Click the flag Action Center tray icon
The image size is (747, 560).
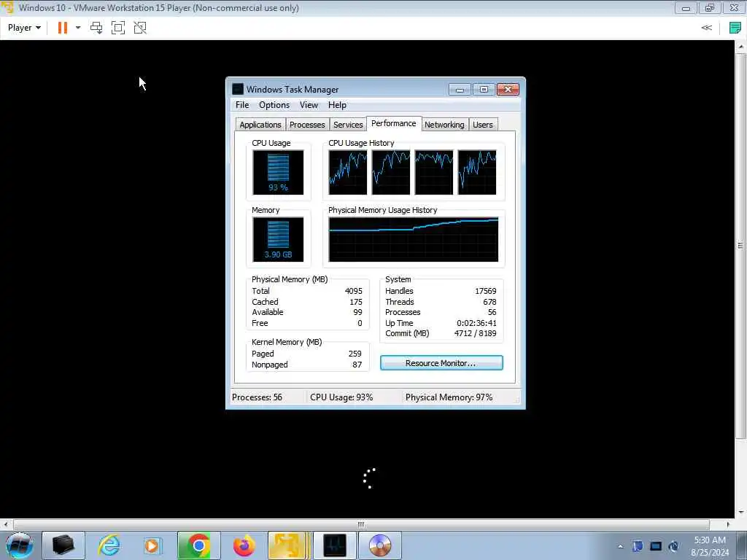coord(638,546)
